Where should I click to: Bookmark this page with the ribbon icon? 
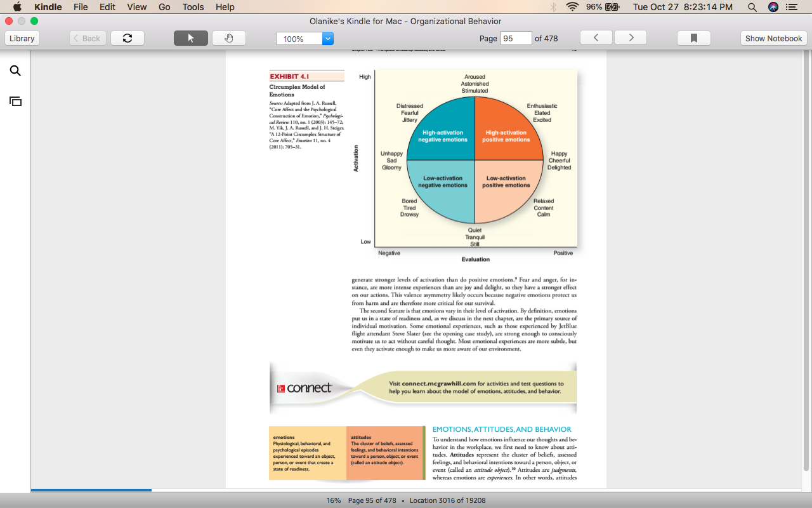click(694, 38)
